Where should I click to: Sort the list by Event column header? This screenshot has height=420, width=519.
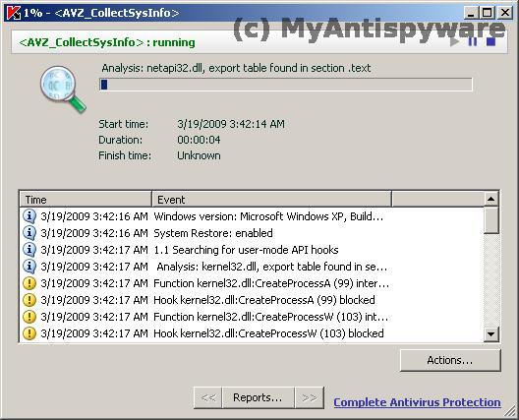pyautogui.click(x=271, y=200)
